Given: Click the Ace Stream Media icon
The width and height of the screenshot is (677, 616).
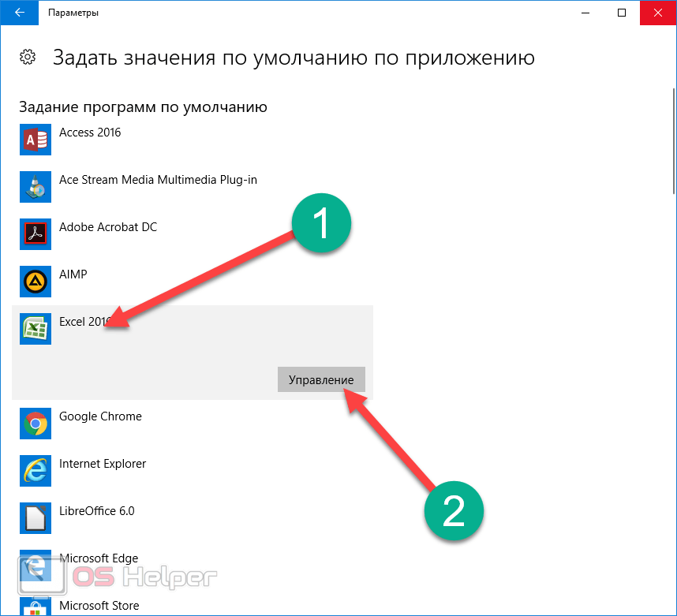Looking at the screenshot, I should 36,187.
